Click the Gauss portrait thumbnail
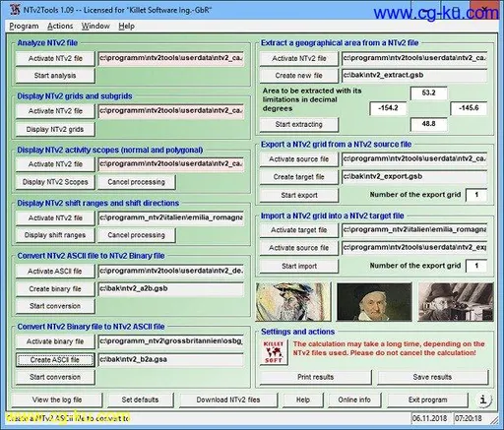 374,302
